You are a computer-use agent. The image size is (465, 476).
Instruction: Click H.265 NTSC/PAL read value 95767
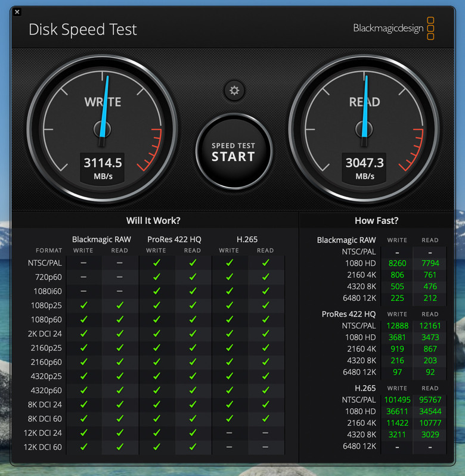click(x=430, y=400)
